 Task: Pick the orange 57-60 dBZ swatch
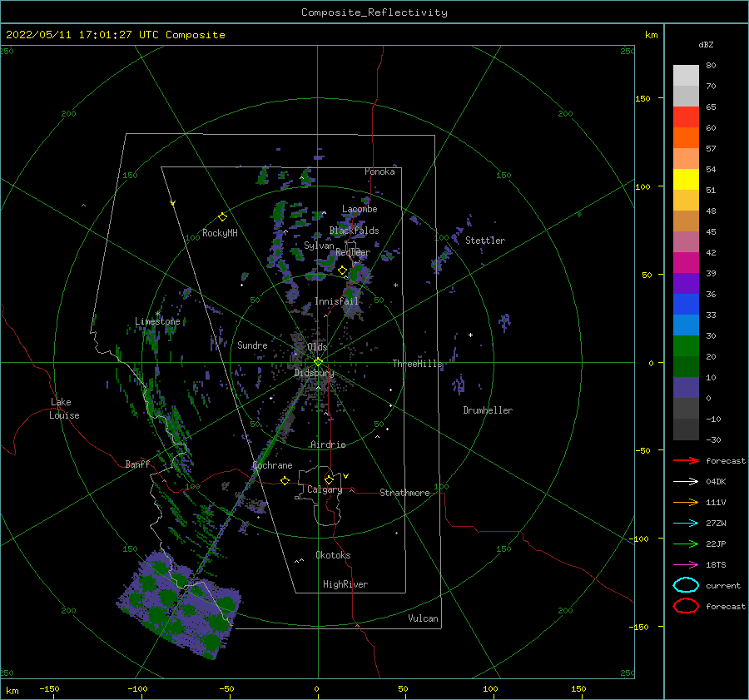(686, 137)
